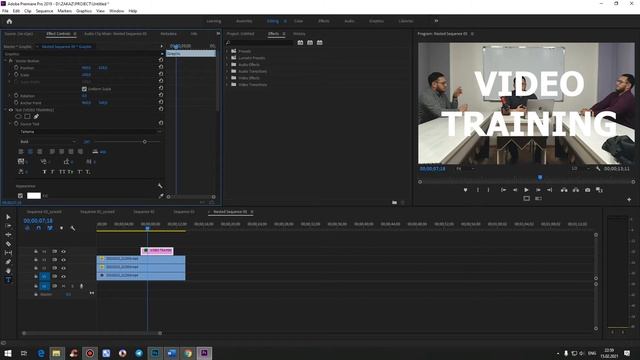The width and height of the screenshot is (640, 360).
Task: Open the File menu
Action: [x=5, y=11]
